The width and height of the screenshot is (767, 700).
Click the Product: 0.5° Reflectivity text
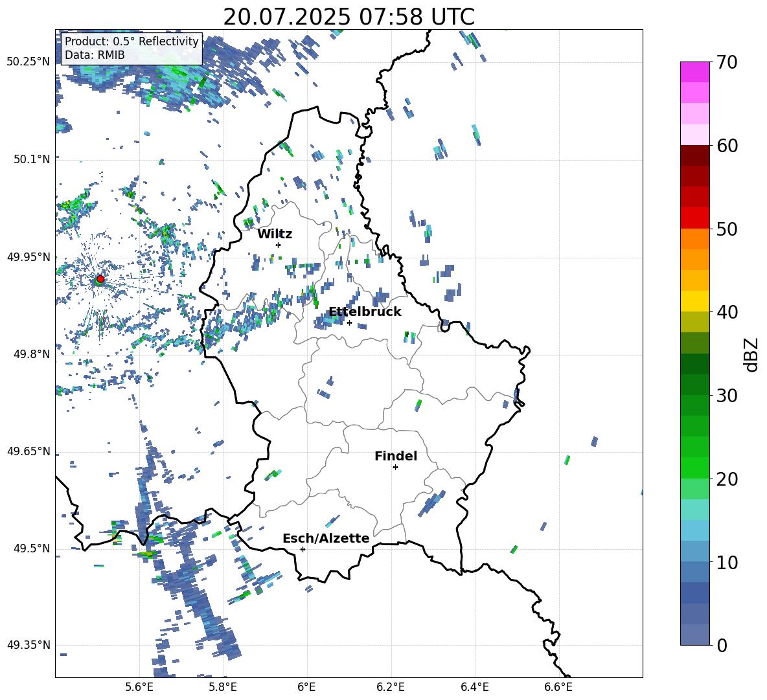132,41
